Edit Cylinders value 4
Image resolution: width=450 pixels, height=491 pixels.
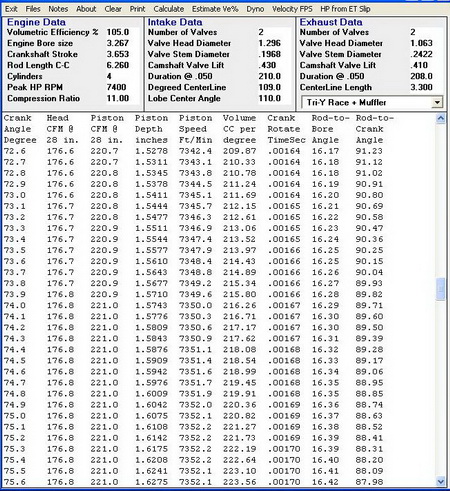121,76
